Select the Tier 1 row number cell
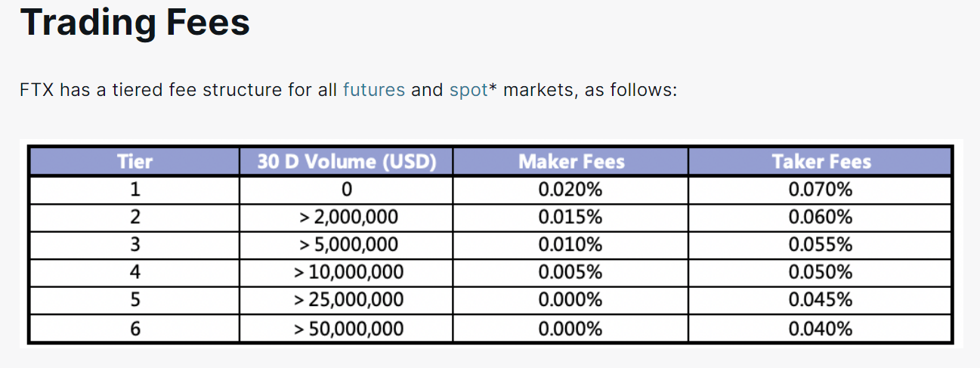The height and width of the screenshot is (368, 980). [x=135, y=190]
